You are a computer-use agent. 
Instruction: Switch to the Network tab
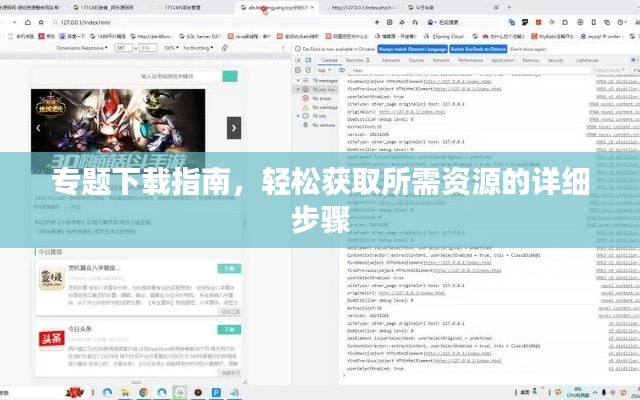coord(441,60)
